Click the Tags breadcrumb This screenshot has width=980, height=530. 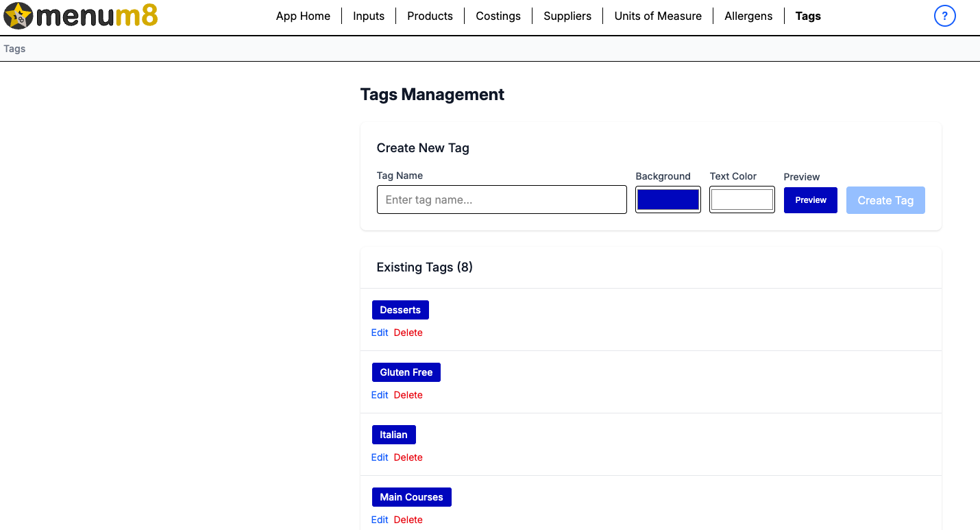[x=14, y=49]
